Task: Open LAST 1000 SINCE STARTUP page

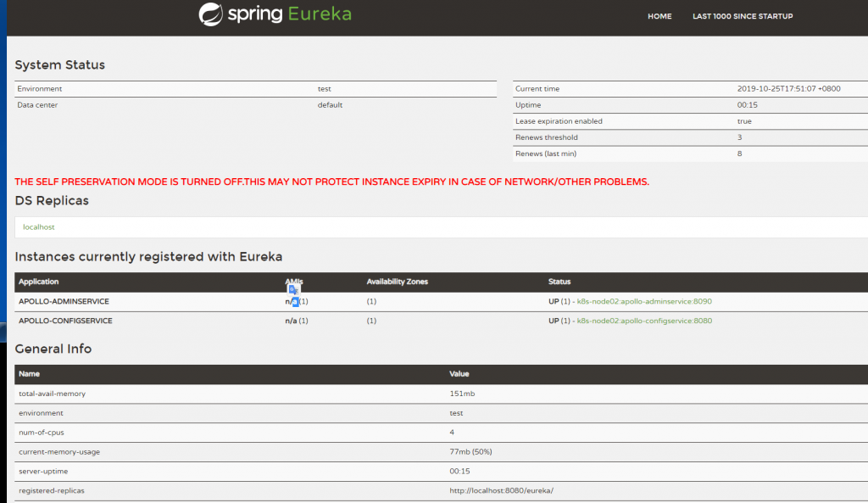Action: coord(743,16)
